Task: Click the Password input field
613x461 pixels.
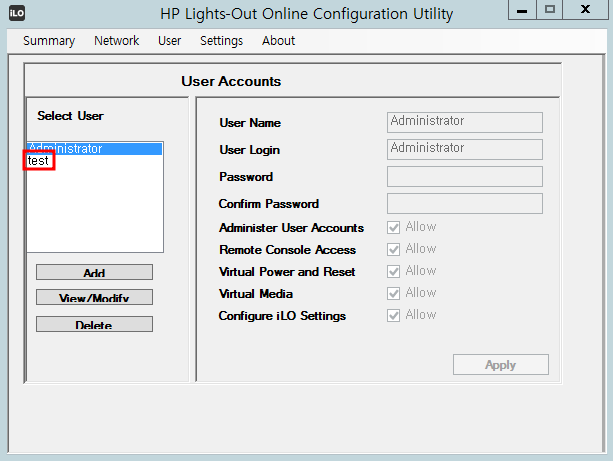Action: click(x=465, y=176)
